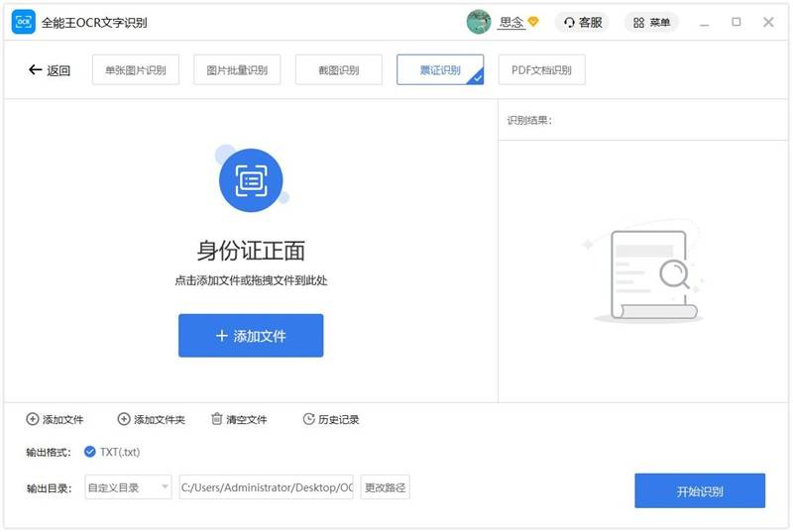The height and width of the screenshot is (532, 793).
Task: Click the output path input field
Action: [x=266, y=487]
